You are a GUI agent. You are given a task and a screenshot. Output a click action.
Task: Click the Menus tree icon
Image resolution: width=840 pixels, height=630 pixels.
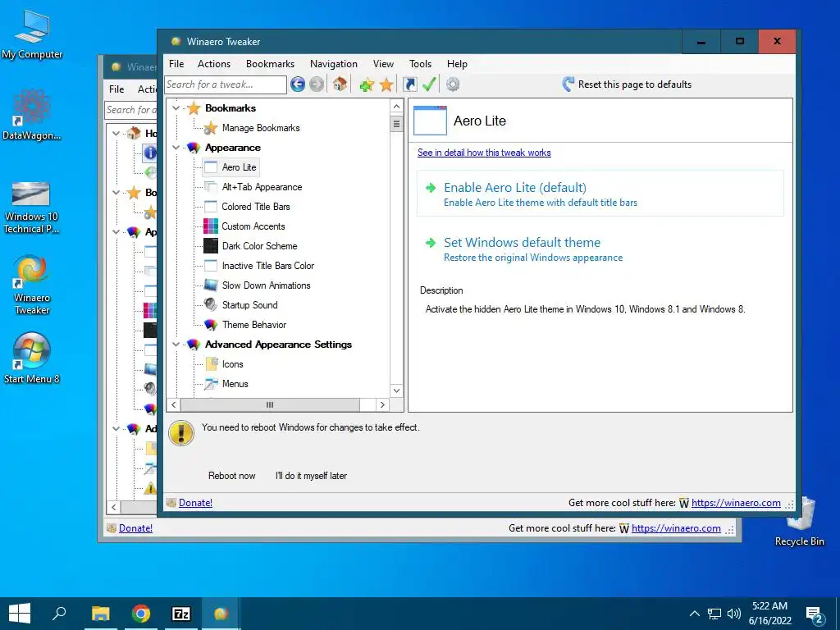point(211,384)
